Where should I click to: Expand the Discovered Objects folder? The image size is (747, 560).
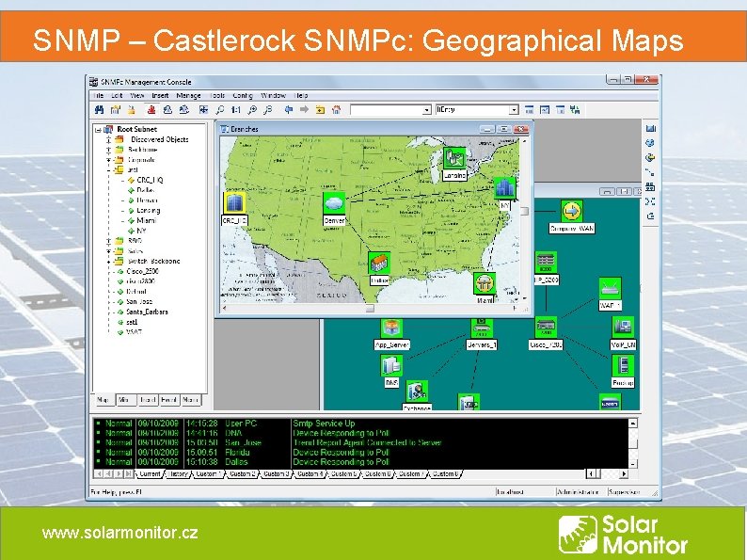(x=108, y=139)
